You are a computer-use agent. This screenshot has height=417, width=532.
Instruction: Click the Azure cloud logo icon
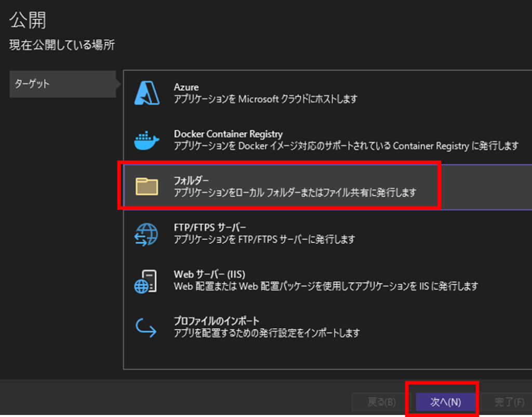tap(143, 93)
